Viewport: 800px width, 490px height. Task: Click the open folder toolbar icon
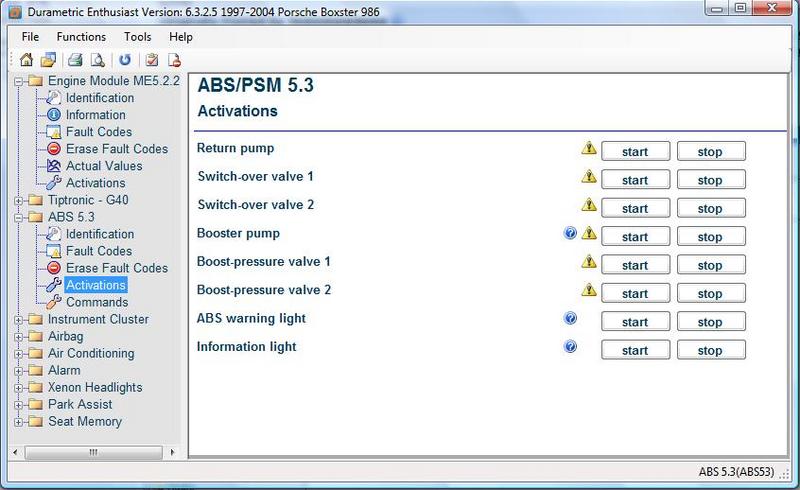click(x=47, y=60)
